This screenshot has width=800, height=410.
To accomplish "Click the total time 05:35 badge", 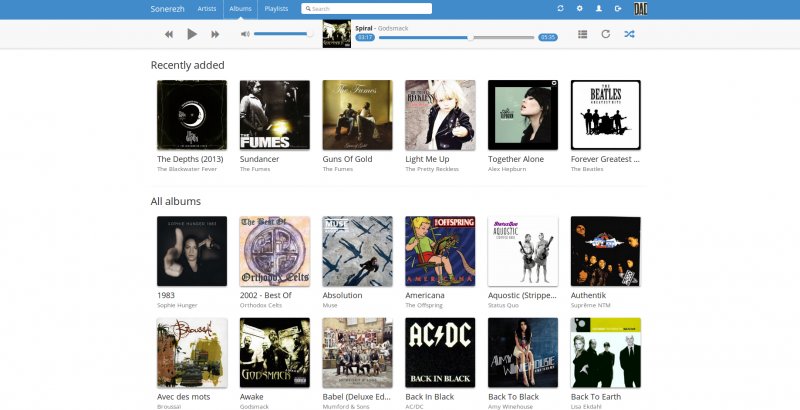I will point(547,37).
